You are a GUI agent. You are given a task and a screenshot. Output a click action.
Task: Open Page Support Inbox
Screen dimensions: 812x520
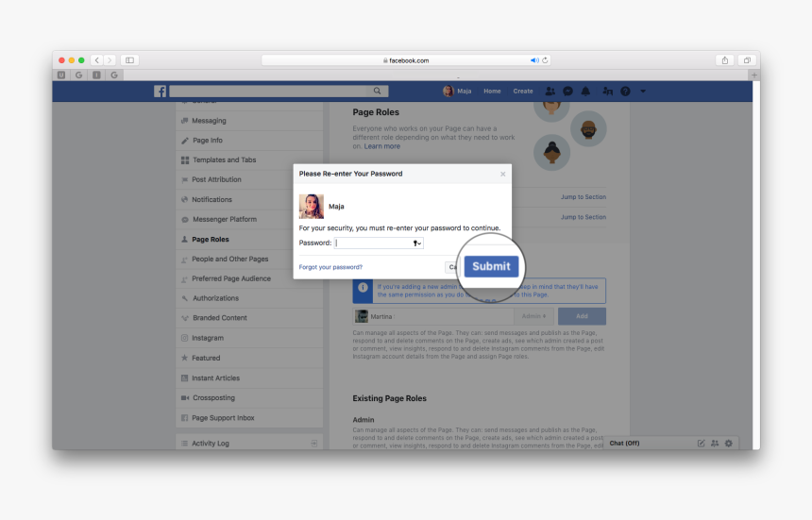point(249,417)
